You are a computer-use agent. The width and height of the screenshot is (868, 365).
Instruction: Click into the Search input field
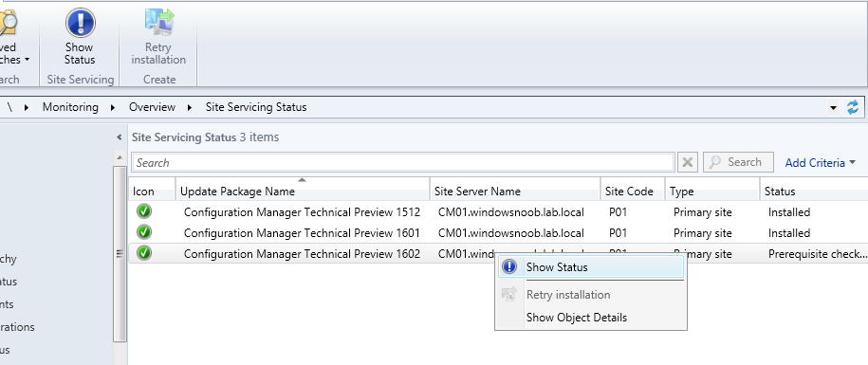click(403, 163)
